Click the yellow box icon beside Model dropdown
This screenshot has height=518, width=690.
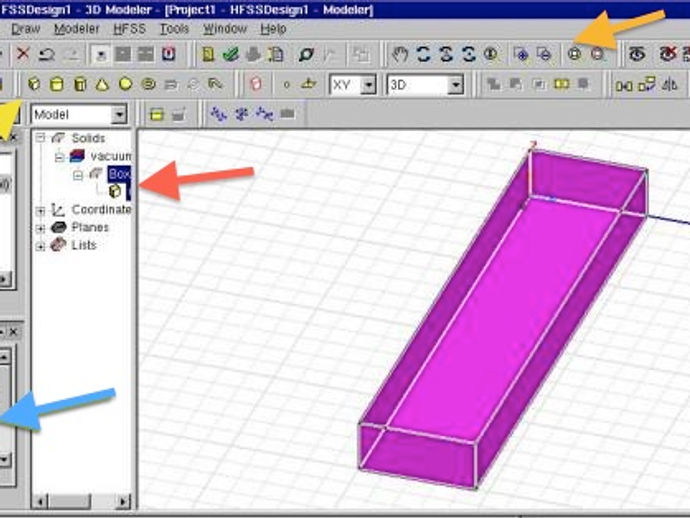click(x=157, y=114)
